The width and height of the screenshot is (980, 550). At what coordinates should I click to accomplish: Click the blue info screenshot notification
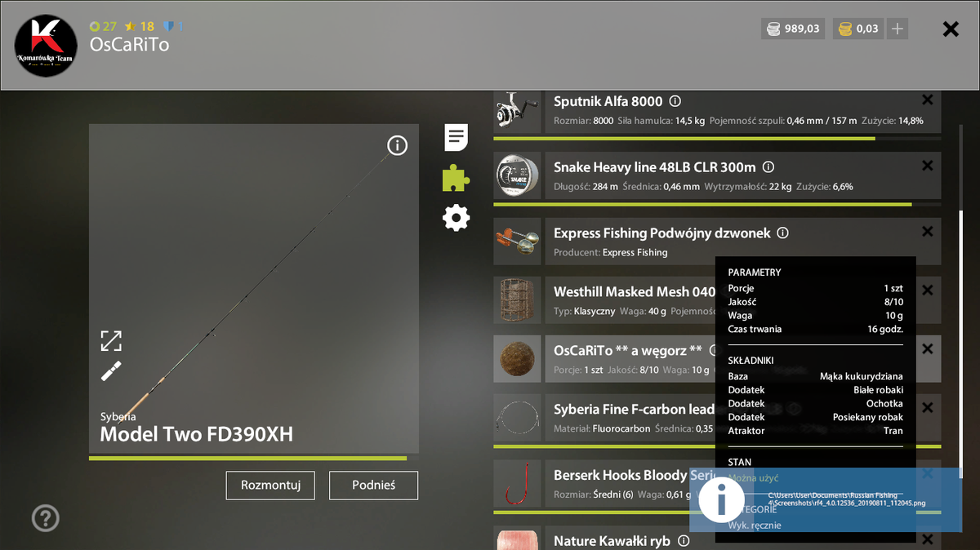[x=826, y=499]
